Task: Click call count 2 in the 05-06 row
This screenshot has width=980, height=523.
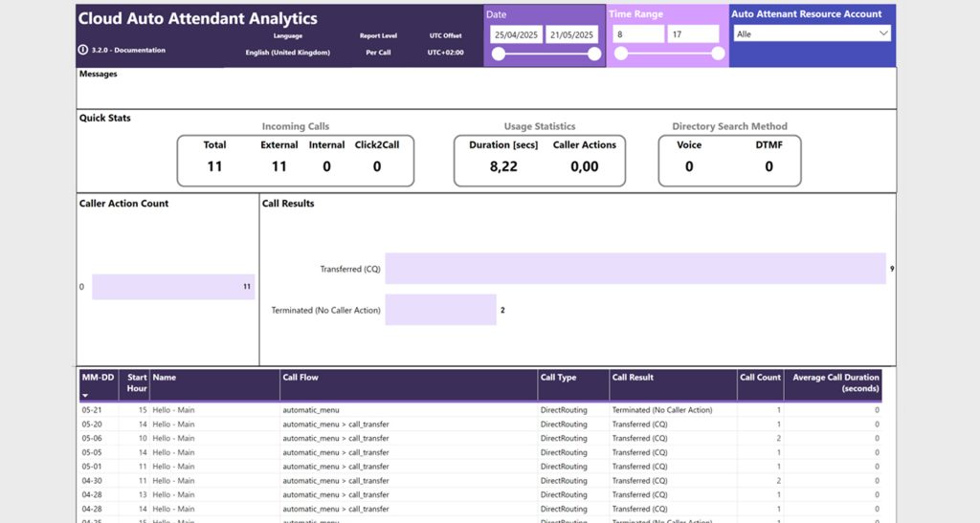Action: 778,438
